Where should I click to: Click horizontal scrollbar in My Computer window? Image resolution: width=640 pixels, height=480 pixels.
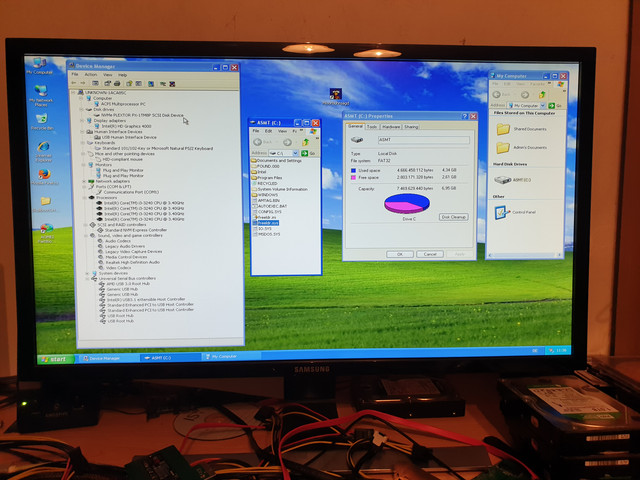tap(524, 254)
